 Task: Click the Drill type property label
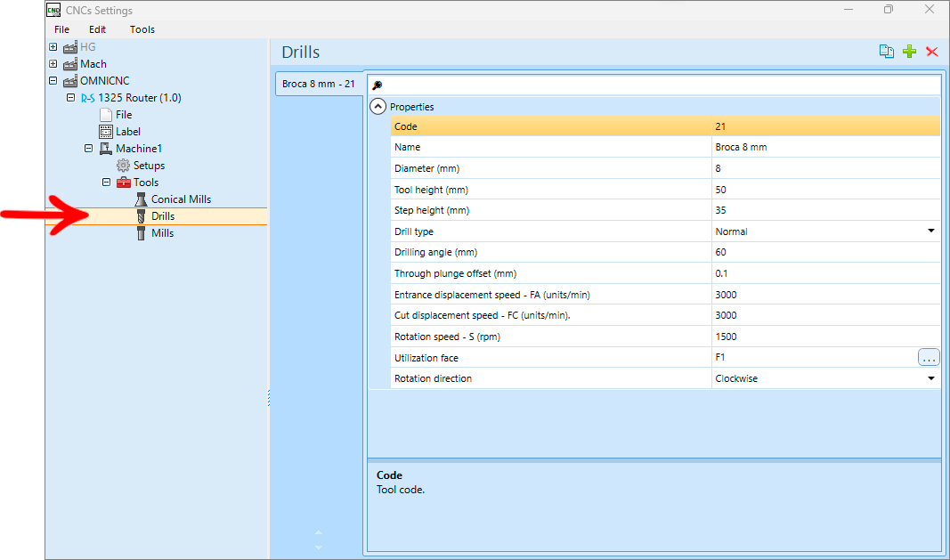tap(414, 231)
